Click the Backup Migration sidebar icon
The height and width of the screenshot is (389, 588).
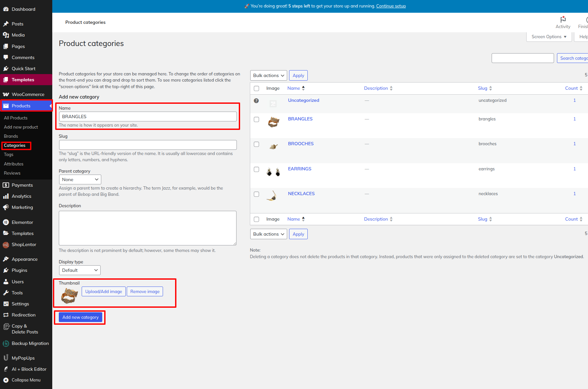(6, 343)
